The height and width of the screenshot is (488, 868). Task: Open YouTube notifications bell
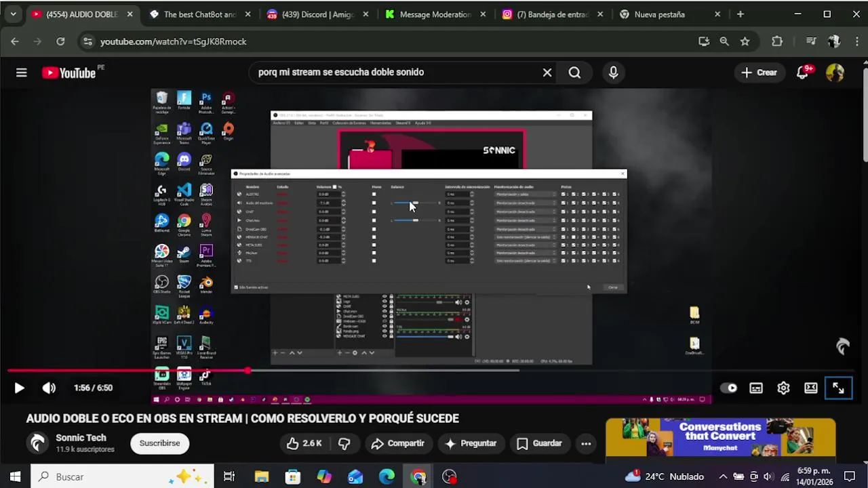(803, 73)
